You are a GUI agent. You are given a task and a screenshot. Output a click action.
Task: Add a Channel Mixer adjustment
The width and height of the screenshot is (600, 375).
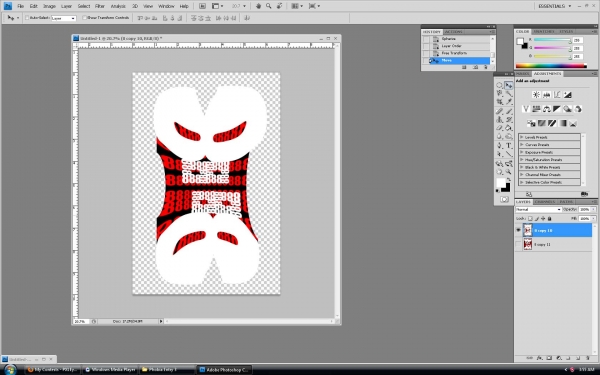577,109
